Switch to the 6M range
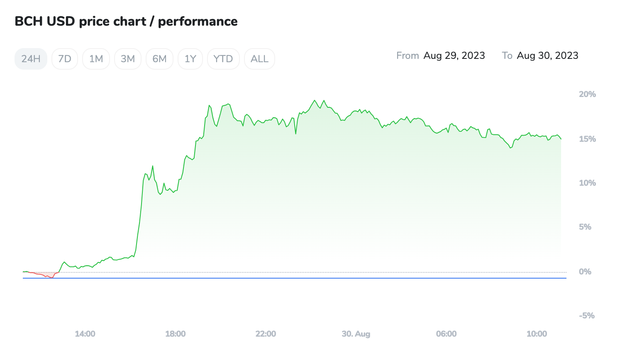Screen dimensions: 620x364 click(x=159, y=59)
